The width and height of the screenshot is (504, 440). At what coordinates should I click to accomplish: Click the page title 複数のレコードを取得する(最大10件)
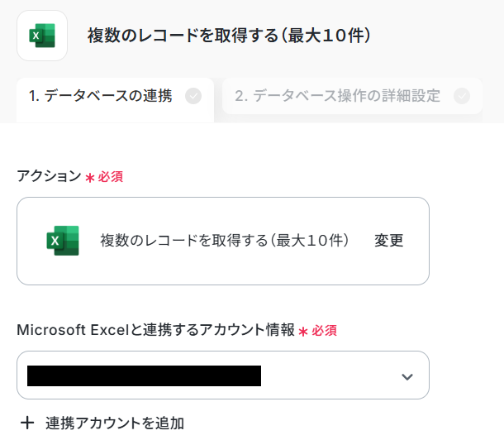coord(229,36)
